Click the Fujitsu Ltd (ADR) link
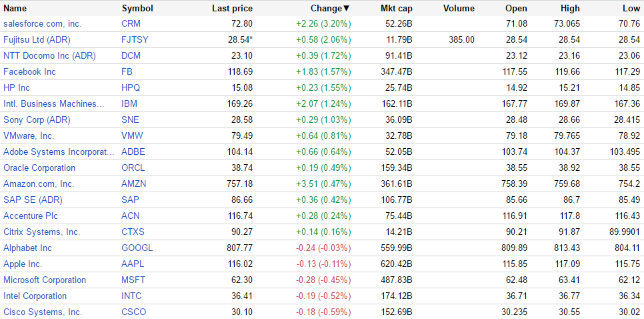The image size is (644, 319). [x=38, y=39]
